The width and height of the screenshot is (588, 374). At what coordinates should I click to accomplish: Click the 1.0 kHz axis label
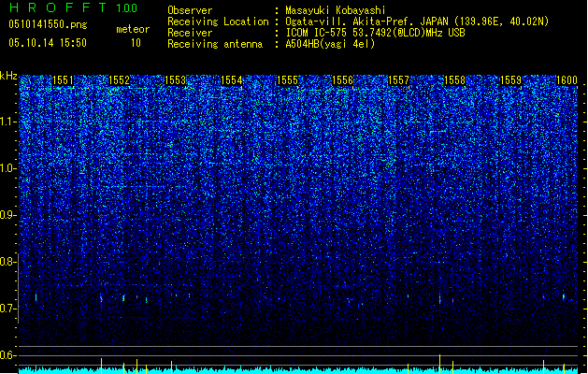8,168
